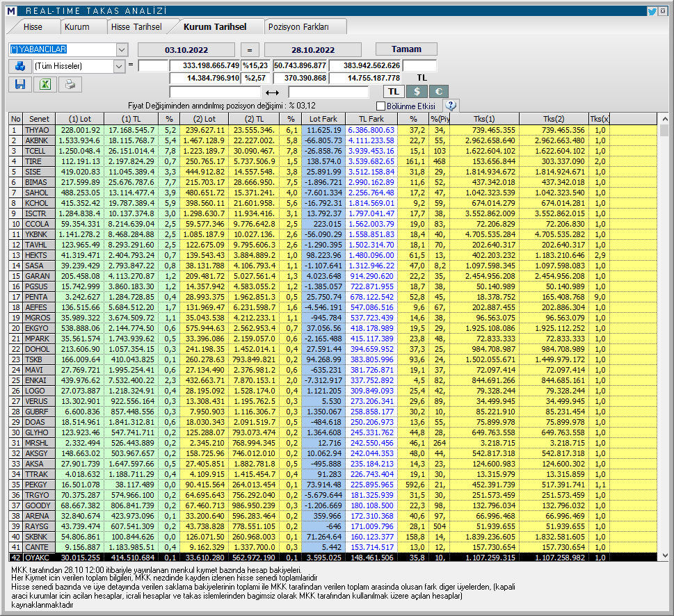
Task: Open the Hisse tab
Action: click(x=33, y=26)
